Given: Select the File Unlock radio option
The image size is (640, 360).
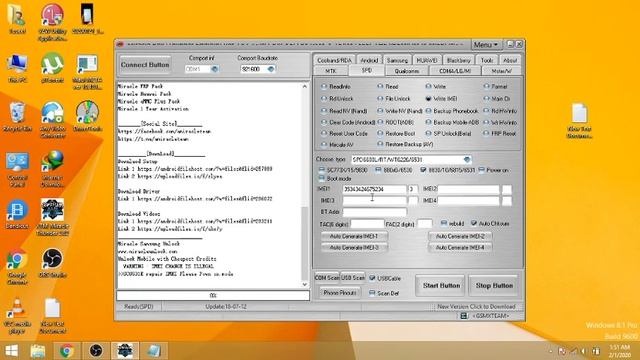Looking at the screenshot, I should [394, 99].
